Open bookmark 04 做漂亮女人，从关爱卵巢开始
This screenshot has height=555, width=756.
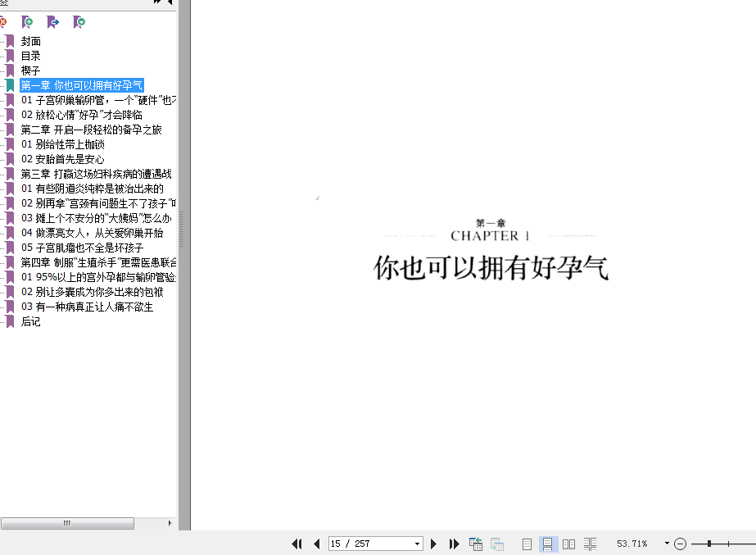tap(92, 233)
